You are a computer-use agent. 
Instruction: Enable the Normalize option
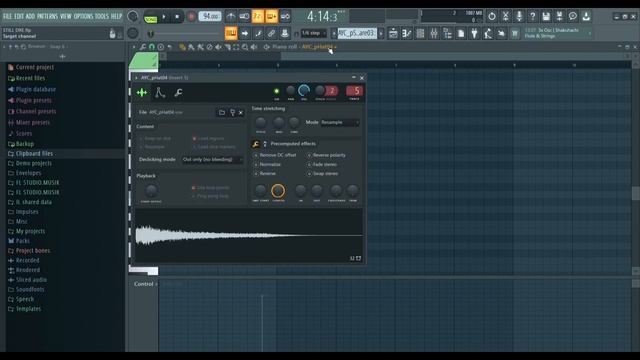coord(256,164)
